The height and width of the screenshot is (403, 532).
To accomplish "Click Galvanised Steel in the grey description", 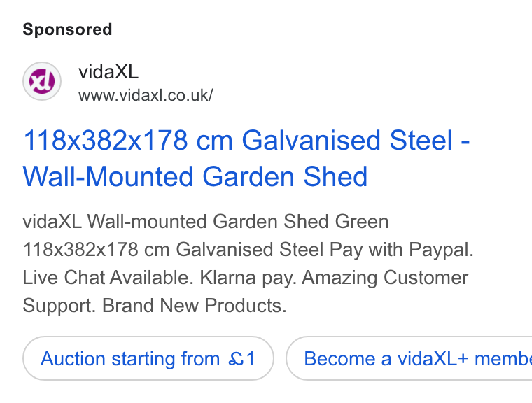I will [x=249, y=250].
